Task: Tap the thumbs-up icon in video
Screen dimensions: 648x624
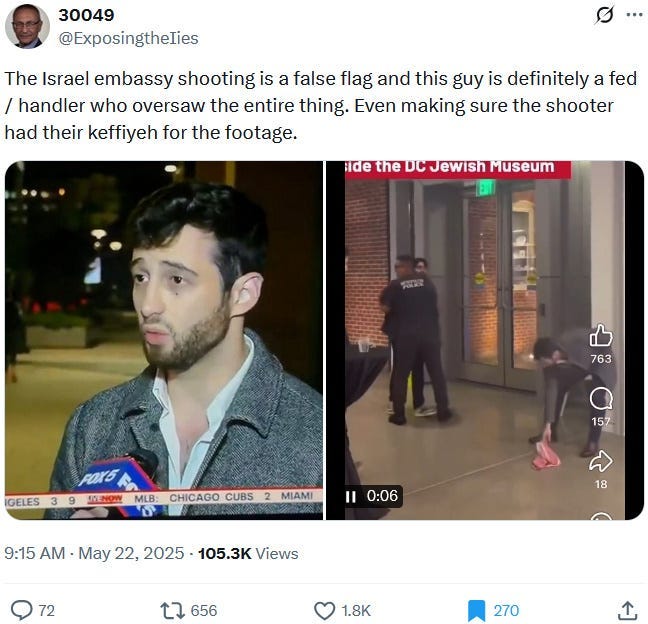Action: [x=600, y=335]
